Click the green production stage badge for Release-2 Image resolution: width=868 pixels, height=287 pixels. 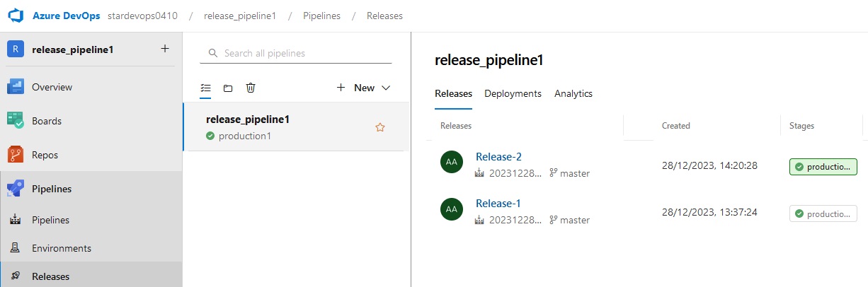(x=823, y=167)
